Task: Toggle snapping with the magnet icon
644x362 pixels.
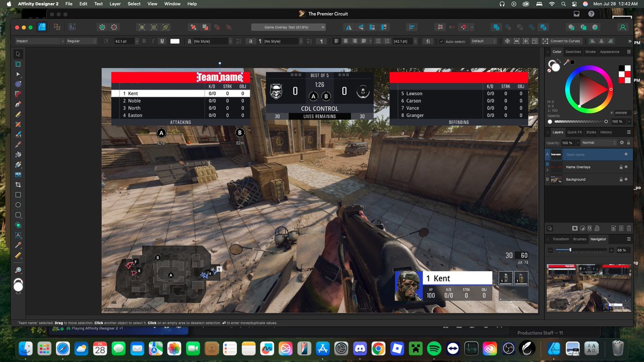Action: pos(464,27)
